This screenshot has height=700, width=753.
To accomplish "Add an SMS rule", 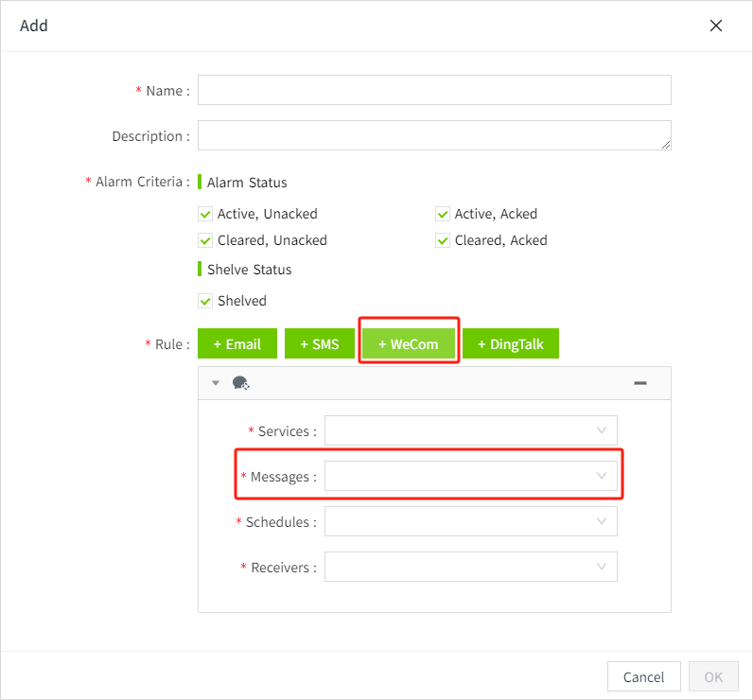I will (x=319, y=344).
